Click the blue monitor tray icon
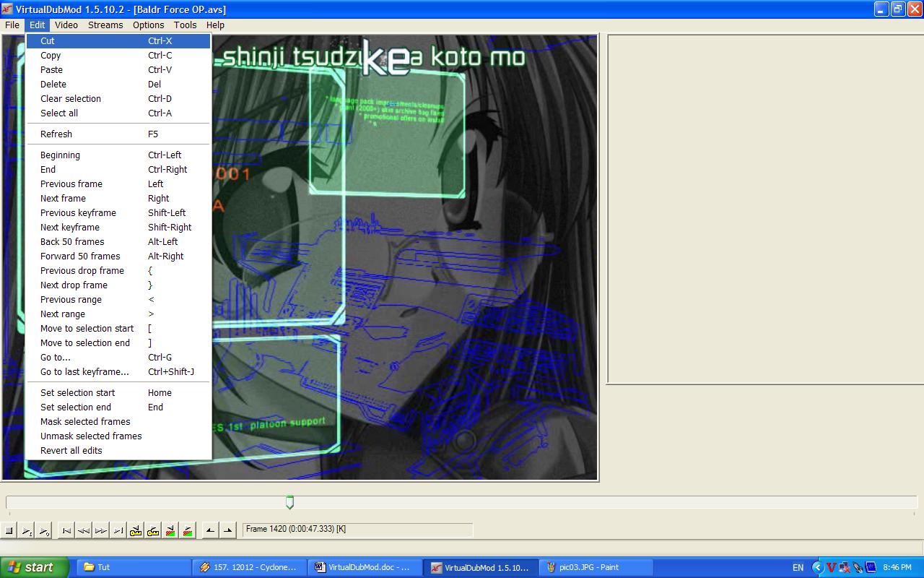The height and width of the screenshot is (578, 924). click(870, 567)
